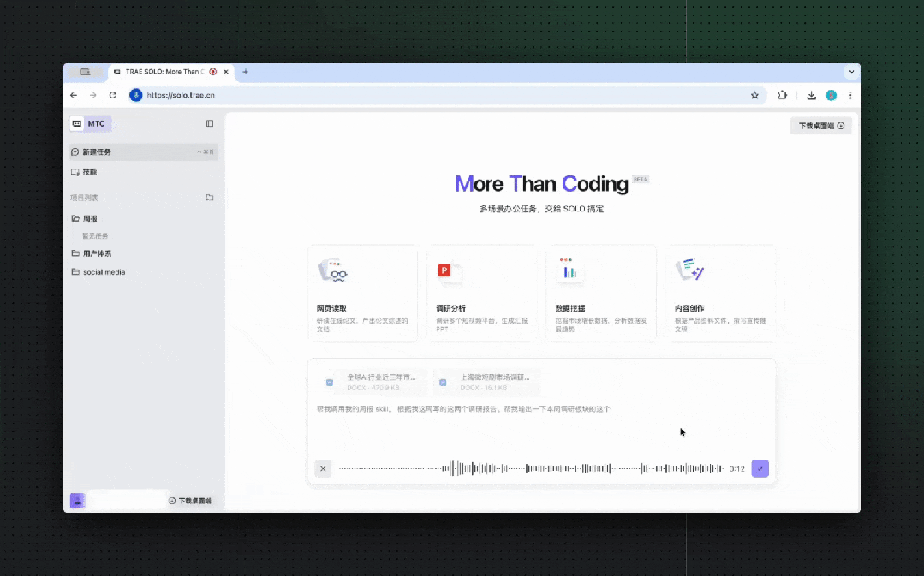Viewport: 924px width, 576px height.
Task: Click the subtitle 多场景办公任务，交给 SOLO 搞定
Action: (x=541, y=209)
